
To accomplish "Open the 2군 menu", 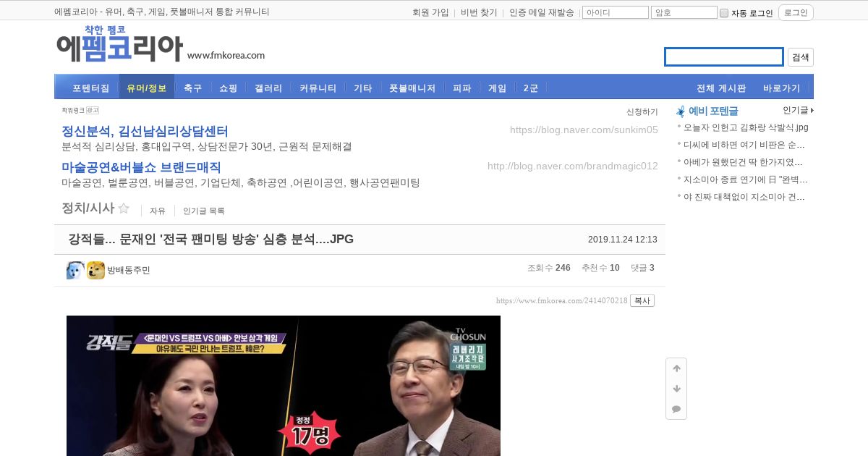I will (x=531, y=88).
